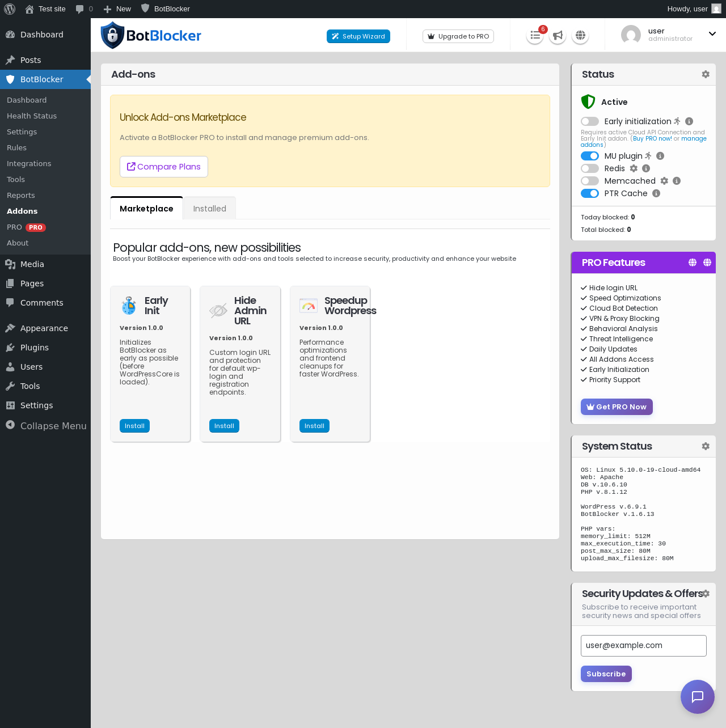Follow the manage addons link
The width and height of the screenshot is (726, 728).
click(x=694, y=138)
